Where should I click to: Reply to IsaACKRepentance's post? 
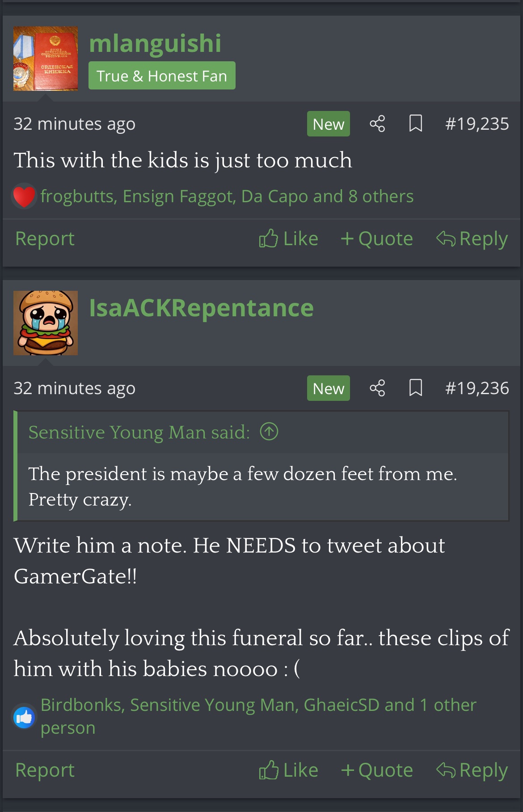pos(472,770)
